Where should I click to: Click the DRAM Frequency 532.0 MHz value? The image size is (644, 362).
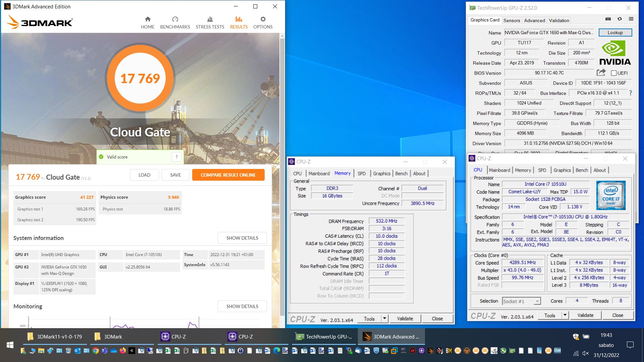coord(386,221)
